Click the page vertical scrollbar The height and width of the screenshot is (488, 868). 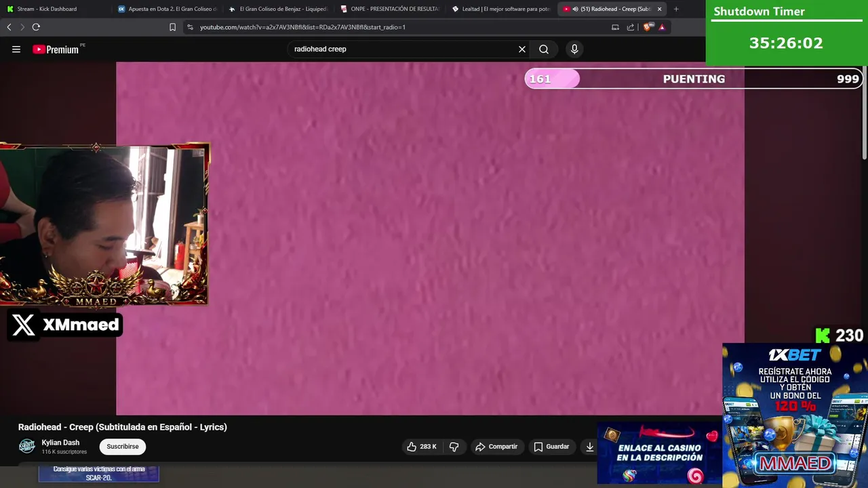[x=864, y=112]
